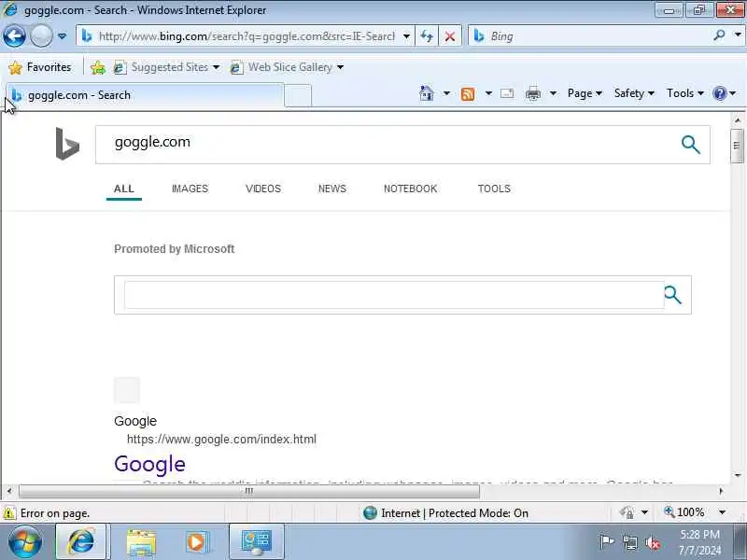Open the Windows Start menu orb

(x=25, y=542)
